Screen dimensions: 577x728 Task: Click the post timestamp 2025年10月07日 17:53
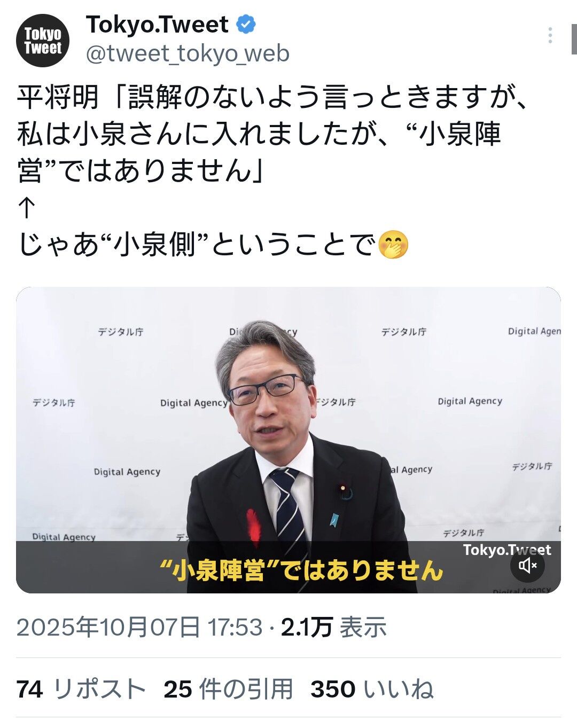coord(139,627)
